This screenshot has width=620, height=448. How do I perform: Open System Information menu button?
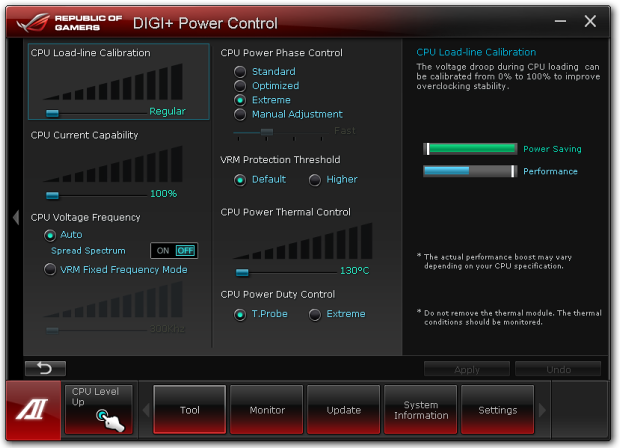pos(421,410)
